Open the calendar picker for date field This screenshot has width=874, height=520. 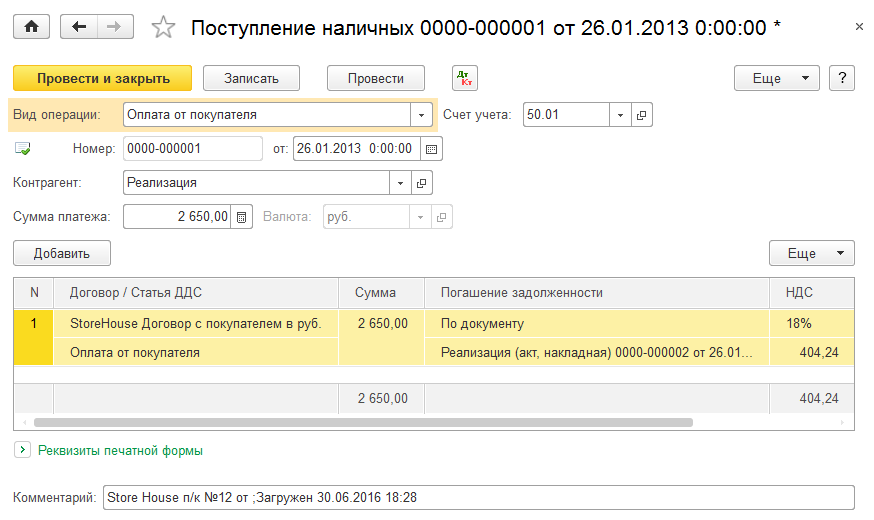point(431,149)
